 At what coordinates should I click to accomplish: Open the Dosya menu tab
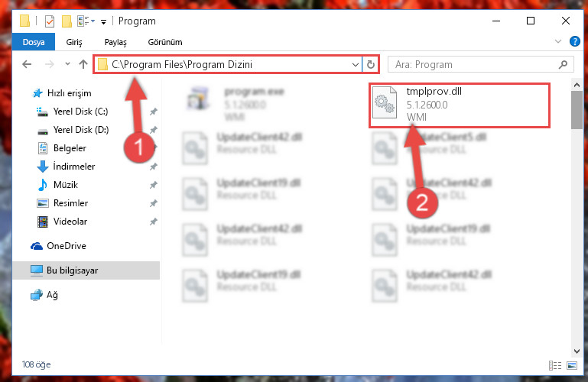pos(34,42)
